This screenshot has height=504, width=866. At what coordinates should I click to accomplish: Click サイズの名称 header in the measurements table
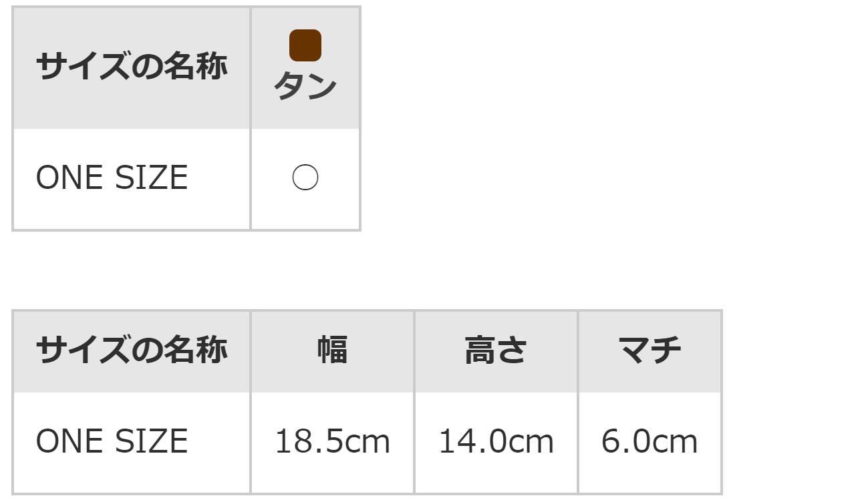point(132,350)
